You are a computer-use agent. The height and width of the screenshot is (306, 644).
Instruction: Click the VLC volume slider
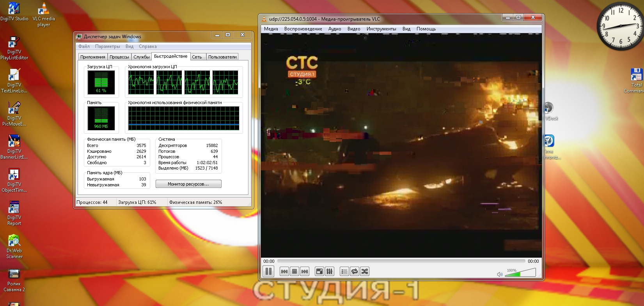(520, 273)
